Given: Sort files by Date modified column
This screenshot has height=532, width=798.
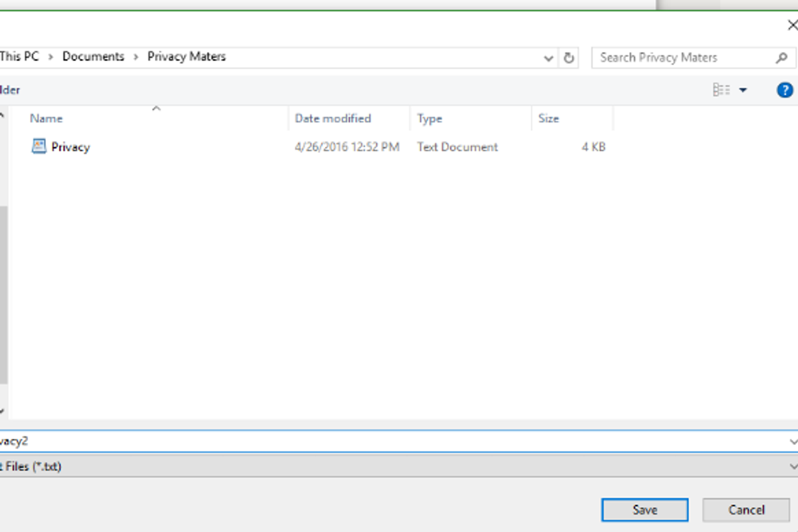Looking at the screenshot, I should pos(333,118).
